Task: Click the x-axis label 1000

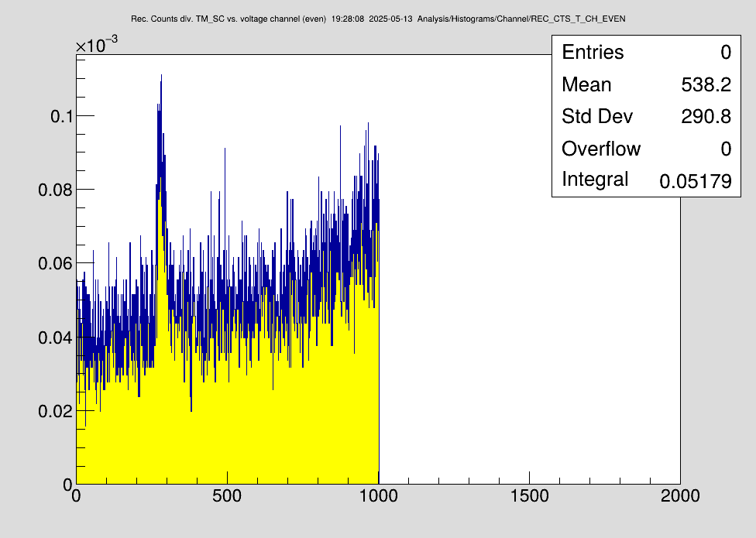Action: pyautogui.click(x=378, y=495)
